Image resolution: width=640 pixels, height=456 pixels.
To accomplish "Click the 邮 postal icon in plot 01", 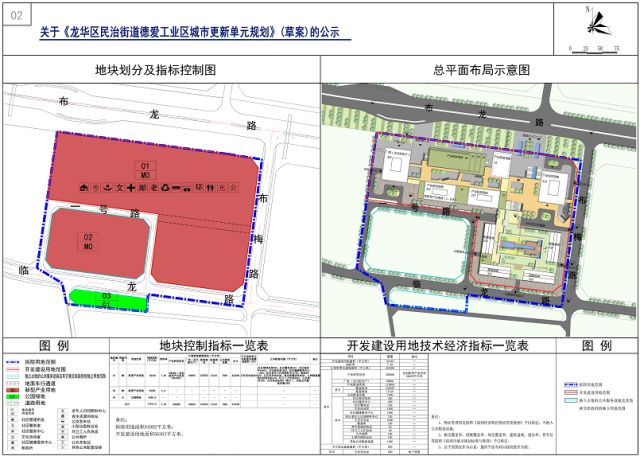I will pyautogui.click(x=142, y=188).
